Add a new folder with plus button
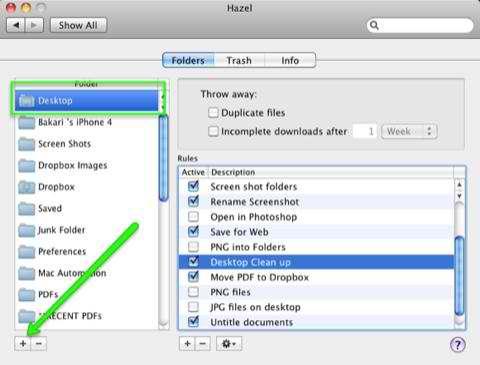The image size is (480, 365). point(23,343)
